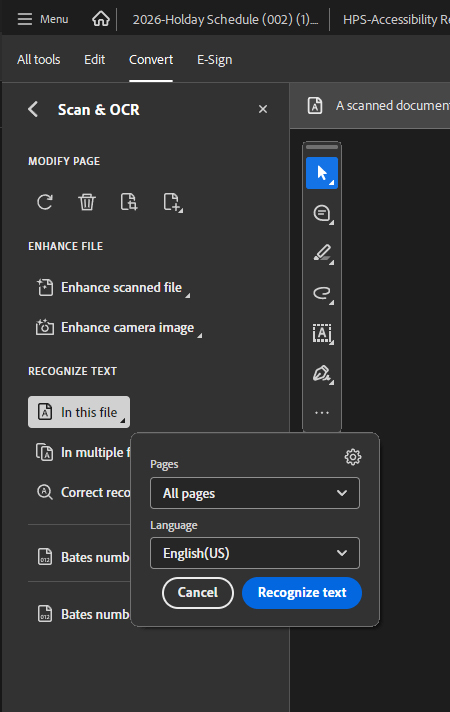Choose Enhance scanned file

click(113, 287)
